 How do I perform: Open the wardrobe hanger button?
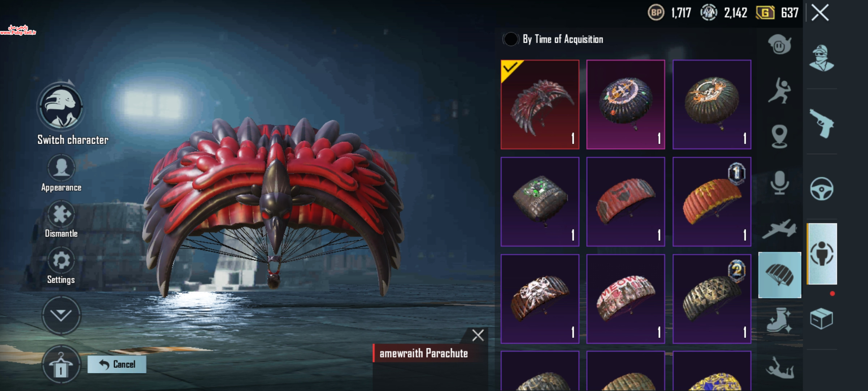pos(61,365)
